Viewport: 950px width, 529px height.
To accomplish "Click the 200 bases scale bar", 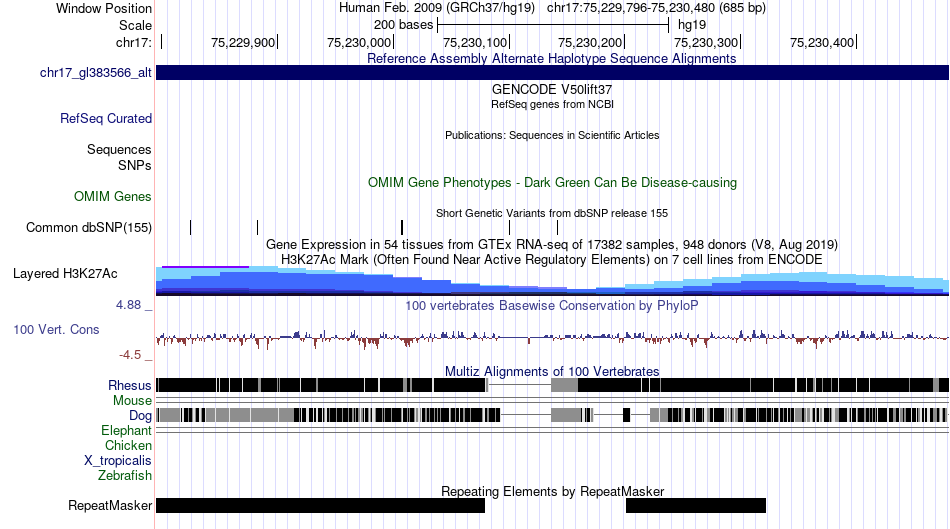I will (553, 25).
